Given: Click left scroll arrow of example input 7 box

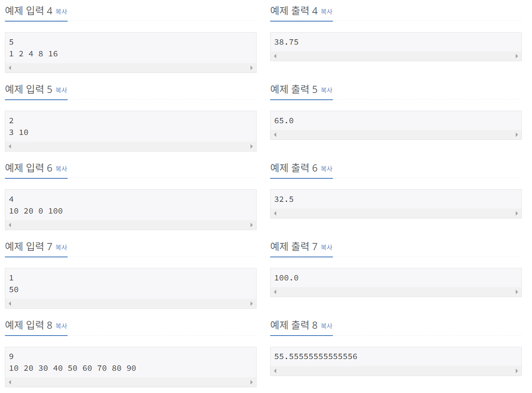Looking at the screenshot, I should pos(10,304).
